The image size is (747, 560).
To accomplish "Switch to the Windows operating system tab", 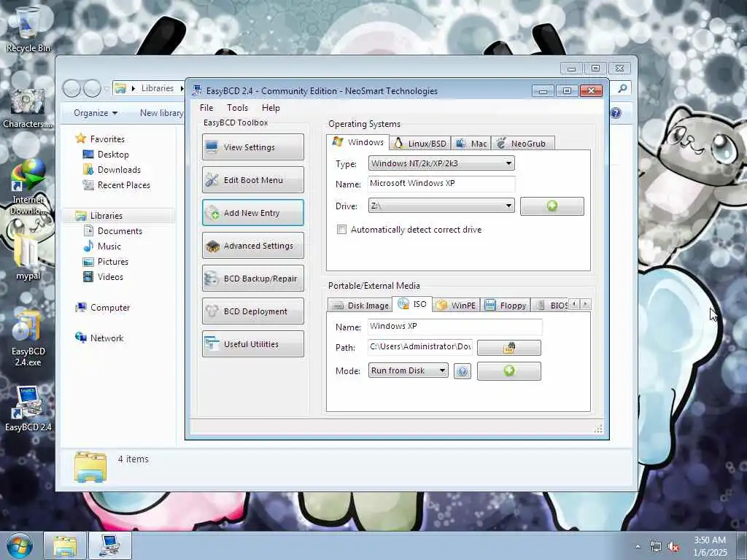I will coord(358,142).
